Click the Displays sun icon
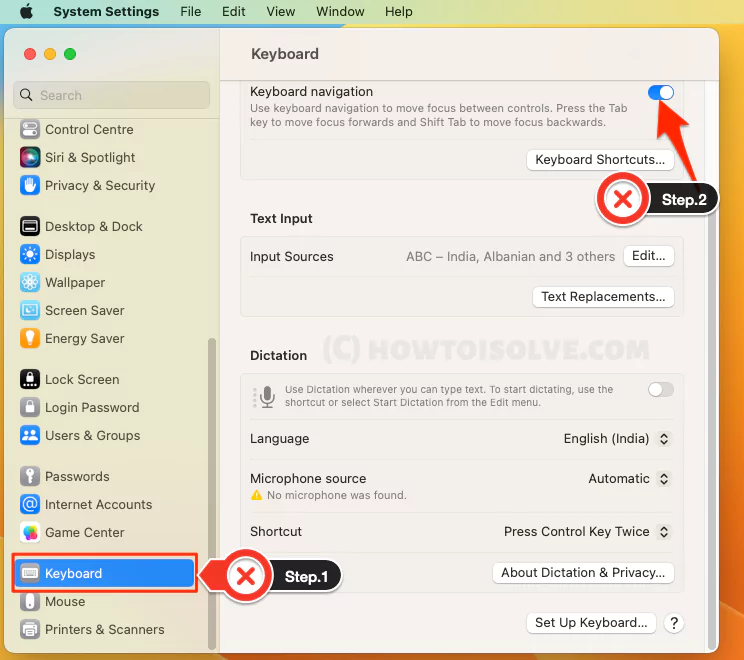Screen dimensions: 744x660 (x=30, y=254)
